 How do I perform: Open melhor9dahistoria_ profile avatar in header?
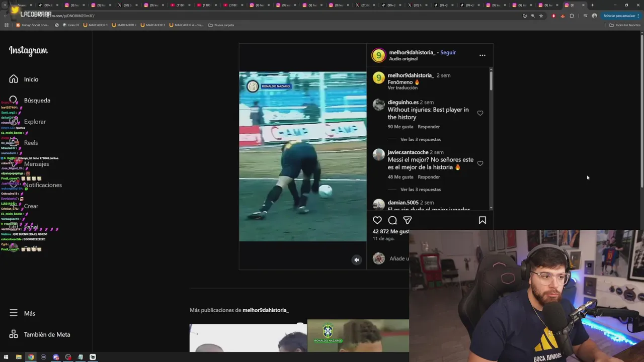378,55
